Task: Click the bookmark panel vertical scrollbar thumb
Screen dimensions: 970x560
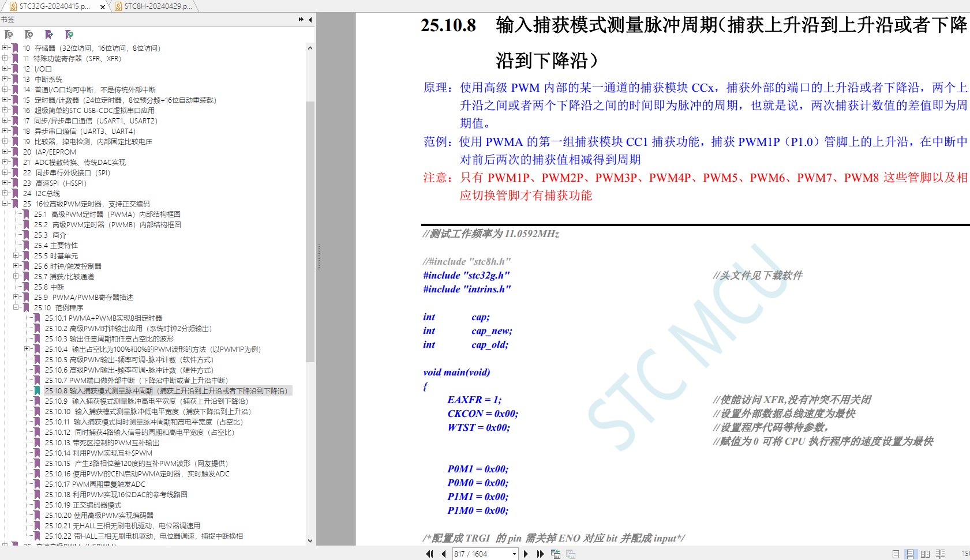Action: [x=310, y=232]
